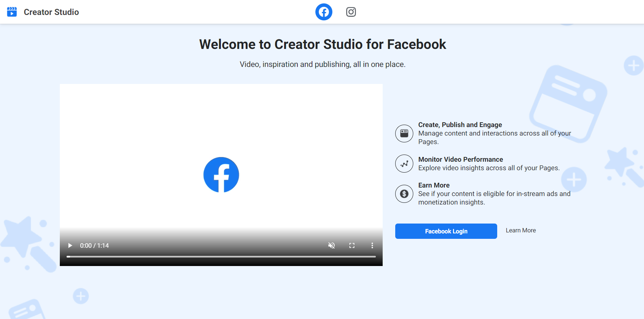Click 'Manage content and interactions' description
Screen dimensions: 644x319
point(494,137)
